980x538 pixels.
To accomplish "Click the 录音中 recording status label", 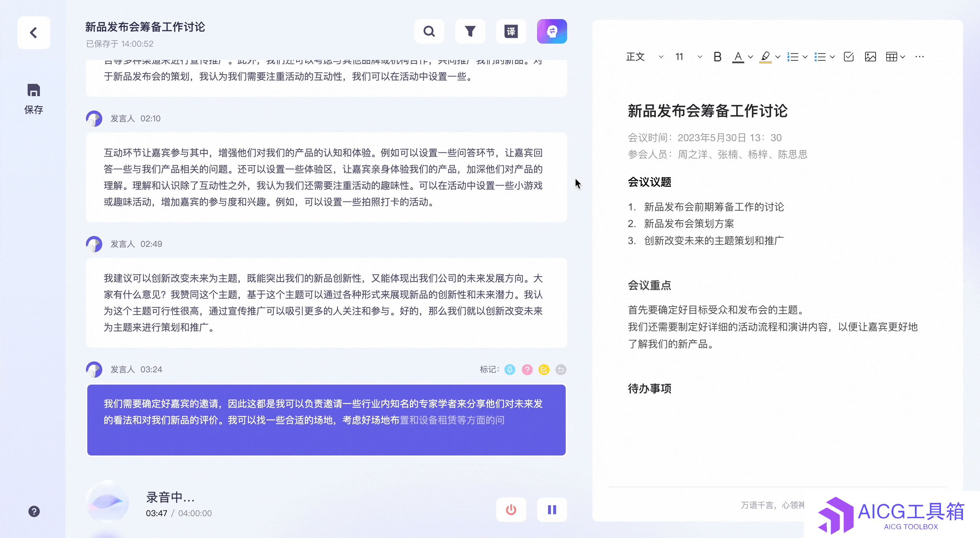I will pos(170,497).
